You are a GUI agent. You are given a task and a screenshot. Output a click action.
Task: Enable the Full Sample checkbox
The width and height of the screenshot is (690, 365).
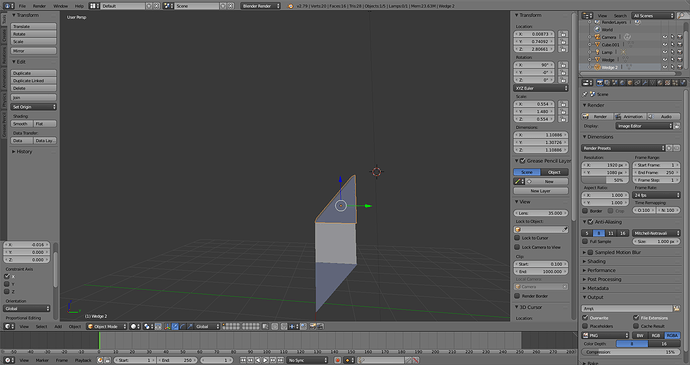click(x=585, y=241)
